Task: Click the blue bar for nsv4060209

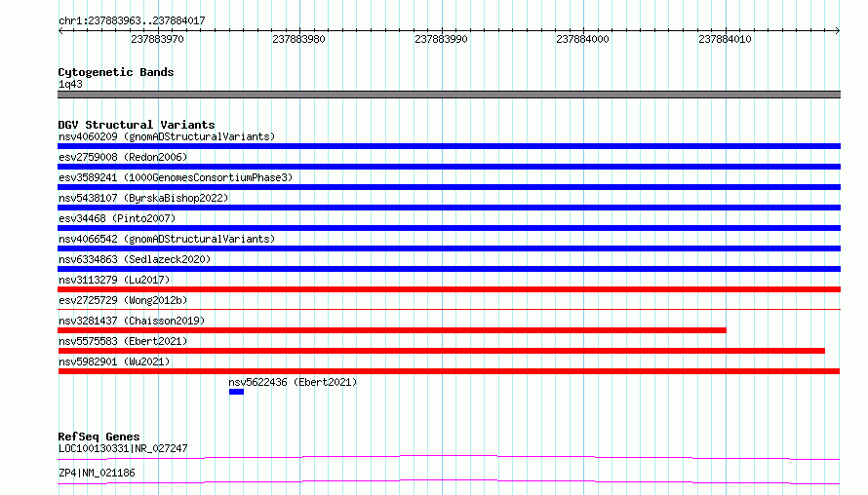Action: [x=449, y=146]
